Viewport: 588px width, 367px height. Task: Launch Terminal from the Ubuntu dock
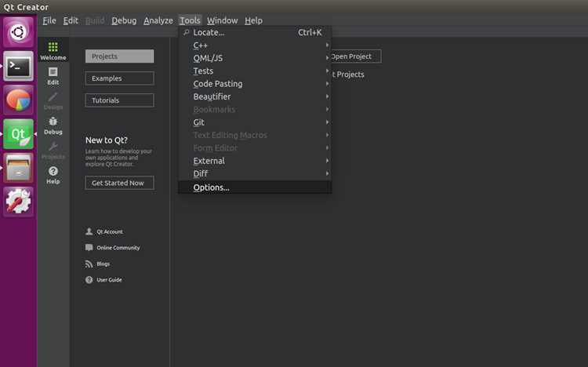point(18,66)
